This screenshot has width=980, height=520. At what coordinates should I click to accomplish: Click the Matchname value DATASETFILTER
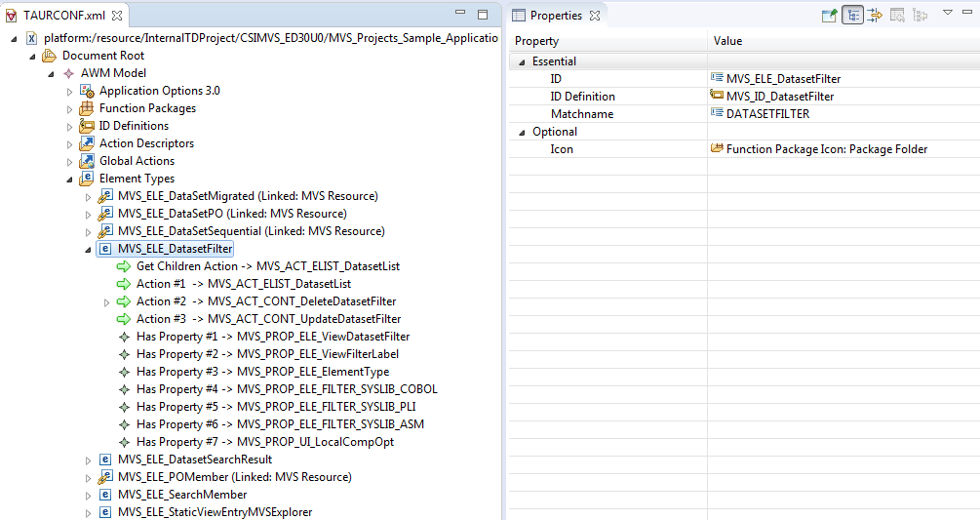767,114
